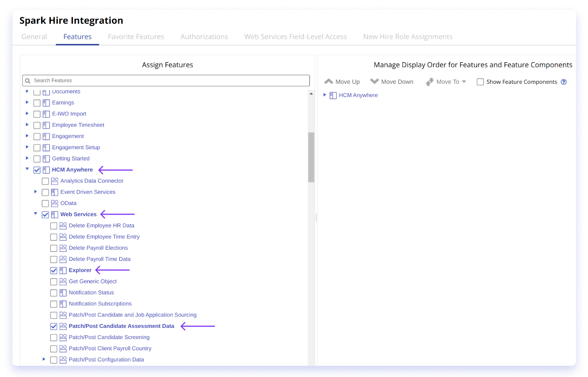Click the Web Services feature icon
Viewport: 588px width, 377px height.
(55, 215)
